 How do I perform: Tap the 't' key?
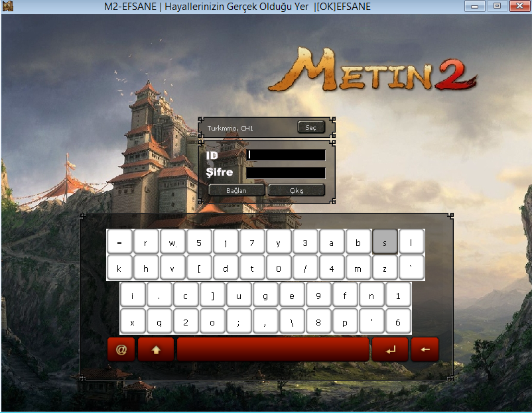[252, 268]
